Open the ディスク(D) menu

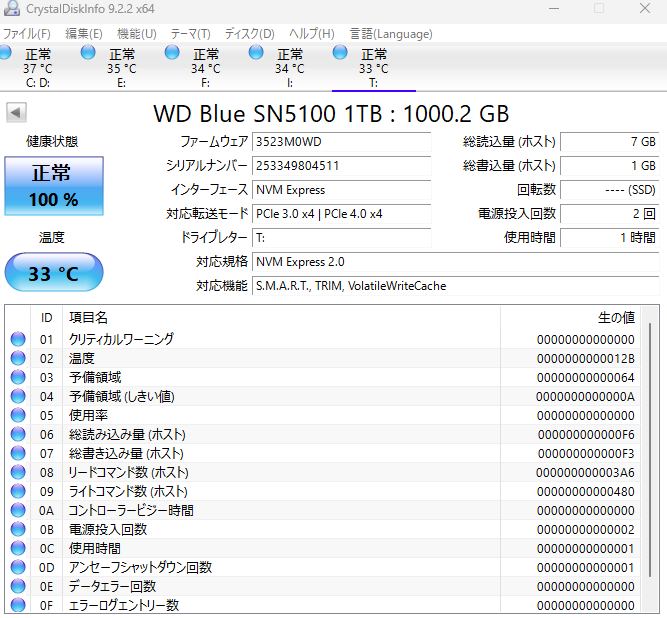tap(250, 34)
